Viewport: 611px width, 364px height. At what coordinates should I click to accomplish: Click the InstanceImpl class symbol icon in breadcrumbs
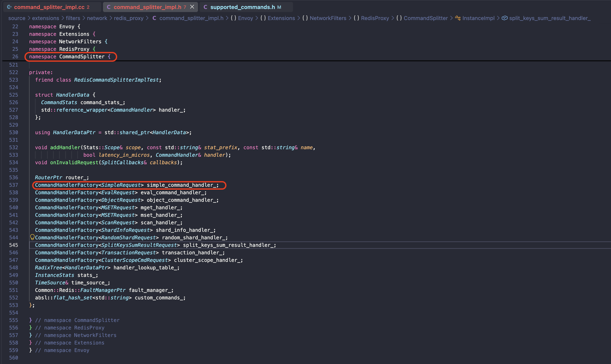(x=458, y=18)
